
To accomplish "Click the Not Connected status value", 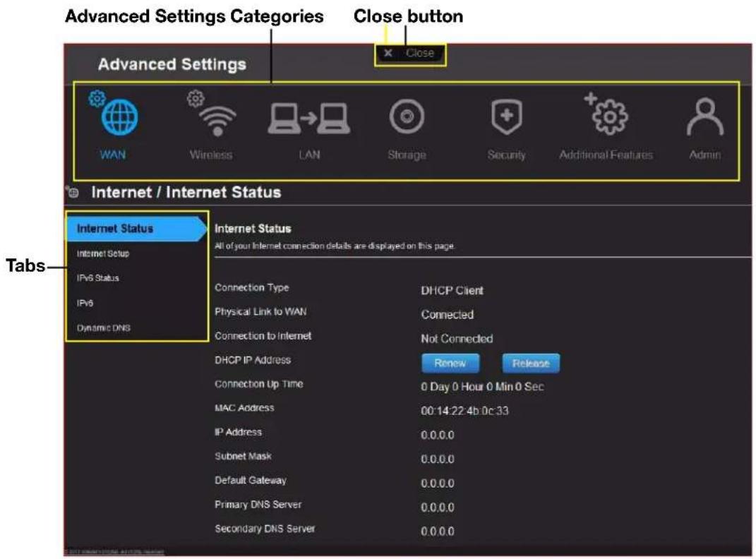I will pos(457,339).
